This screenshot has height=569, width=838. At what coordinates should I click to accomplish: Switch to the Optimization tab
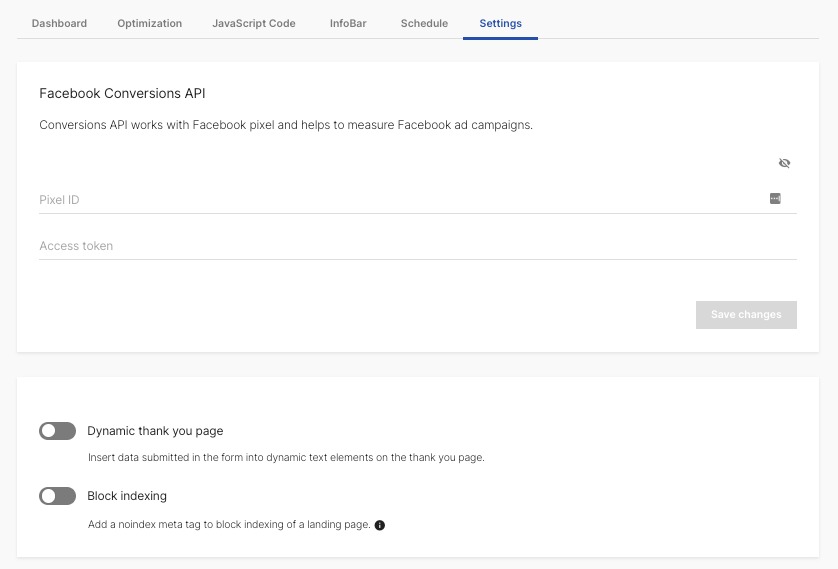click(149, 23)
